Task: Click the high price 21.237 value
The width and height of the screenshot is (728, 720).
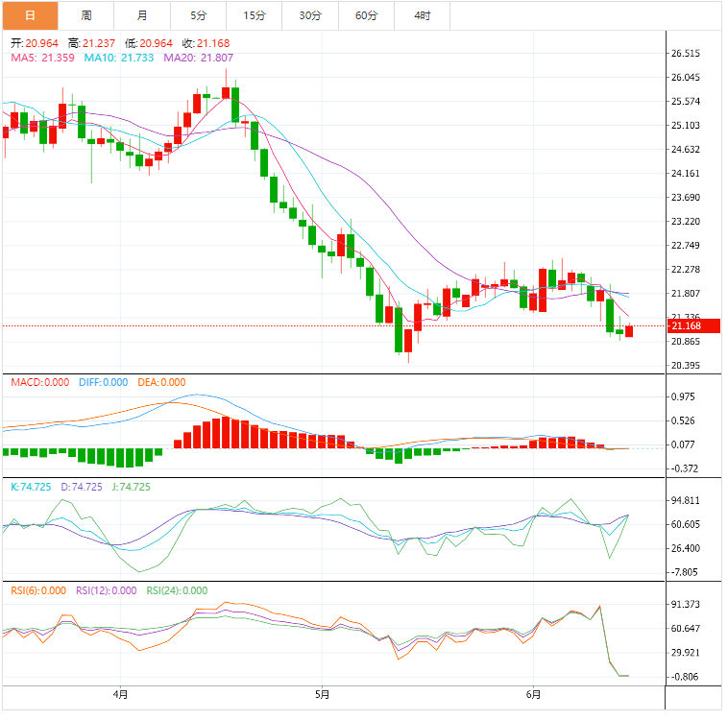Action: [x=99, y=43]
